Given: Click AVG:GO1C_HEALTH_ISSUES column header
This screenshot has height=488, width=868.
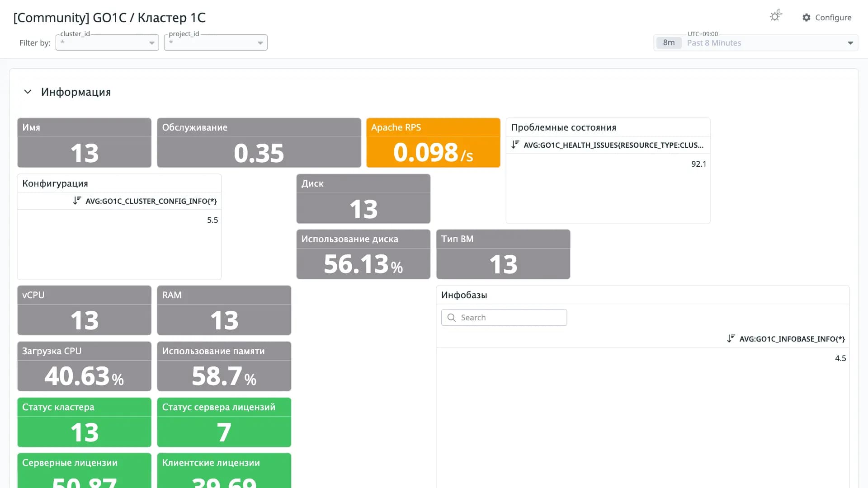Looking at the screenshot, I should click(x=613, y=145).
